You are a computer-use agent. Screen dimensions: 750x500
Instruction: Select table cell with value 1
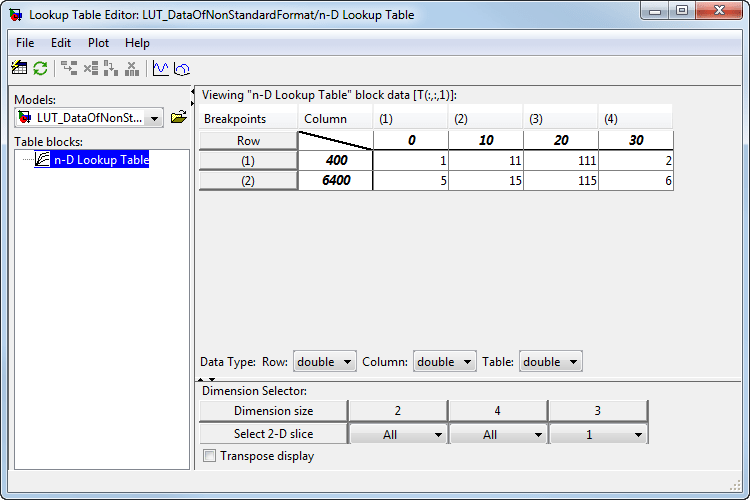pos(411,160)
